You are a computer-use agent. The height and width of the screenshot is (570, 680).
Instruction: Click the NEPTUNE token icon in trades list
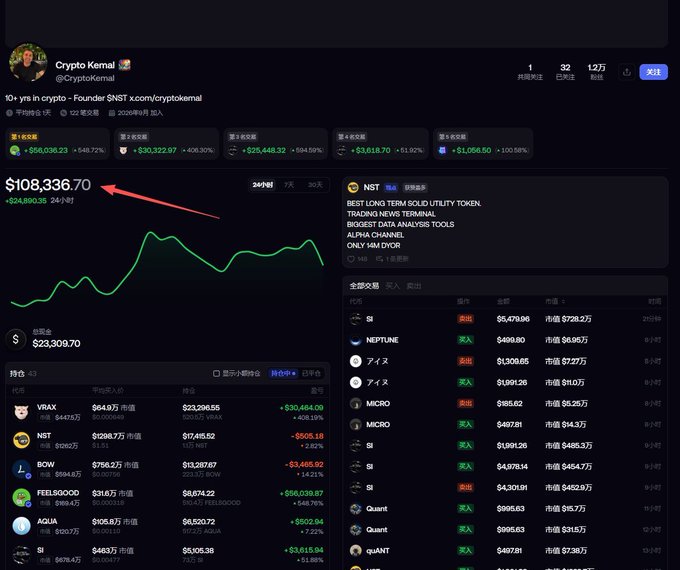pos(356,340)
